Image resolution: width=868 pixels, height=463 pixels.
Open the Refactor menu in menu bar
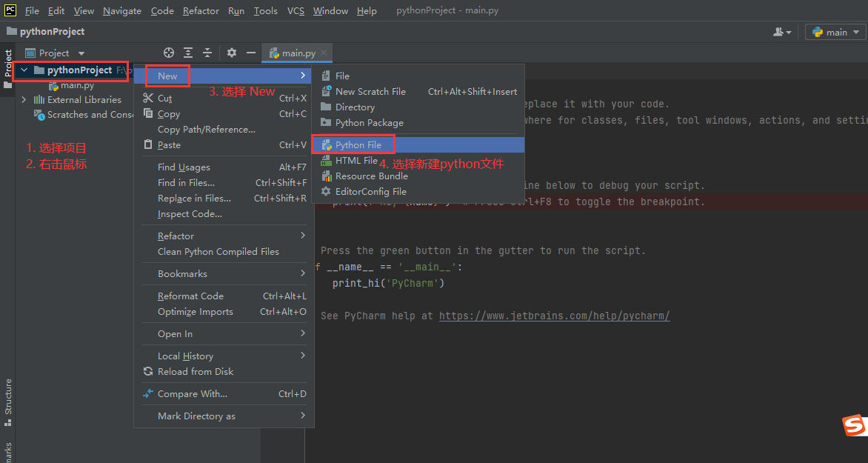click(x=201, y=11)
